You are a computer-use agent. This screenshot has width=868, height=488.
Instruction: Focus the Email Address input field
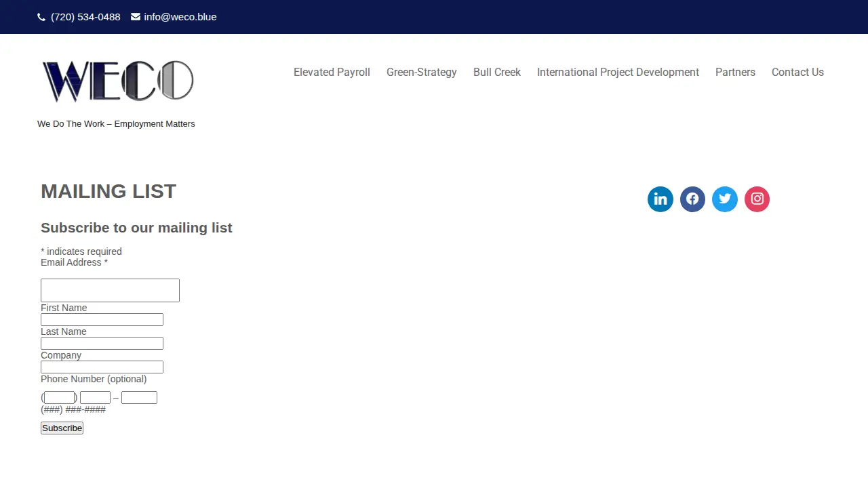(110, 290)
